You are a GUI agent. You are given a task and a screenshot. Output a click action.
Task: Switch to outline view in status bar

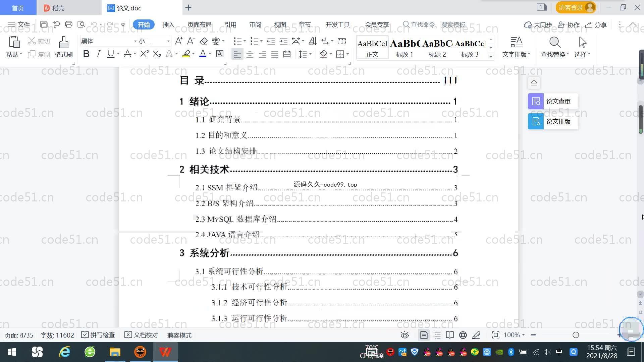(437, 335)
